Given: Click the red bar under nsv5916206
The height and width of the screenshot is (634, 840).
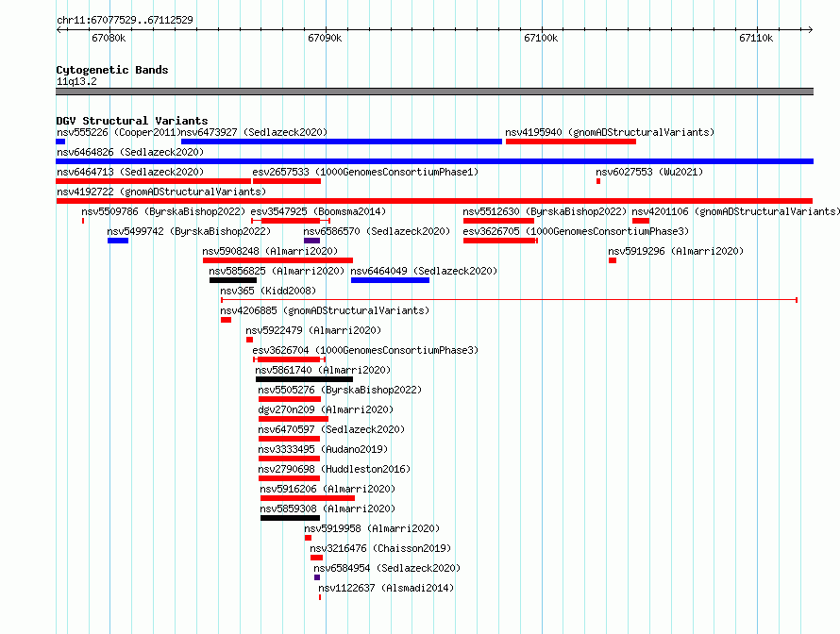Looking at the screenshot, I should [x=308, y=498].
